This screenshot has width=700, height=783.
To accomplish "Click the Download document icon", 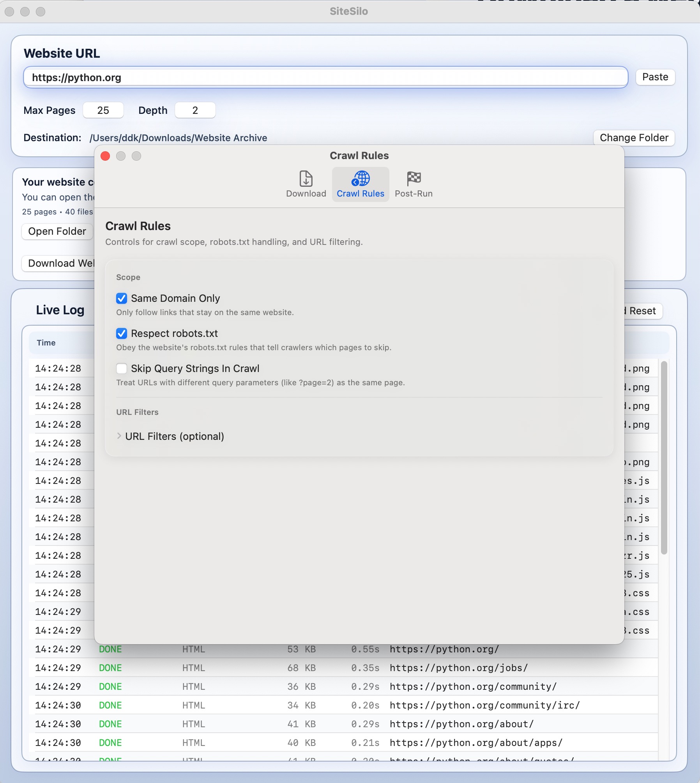I will pos(306,179).
